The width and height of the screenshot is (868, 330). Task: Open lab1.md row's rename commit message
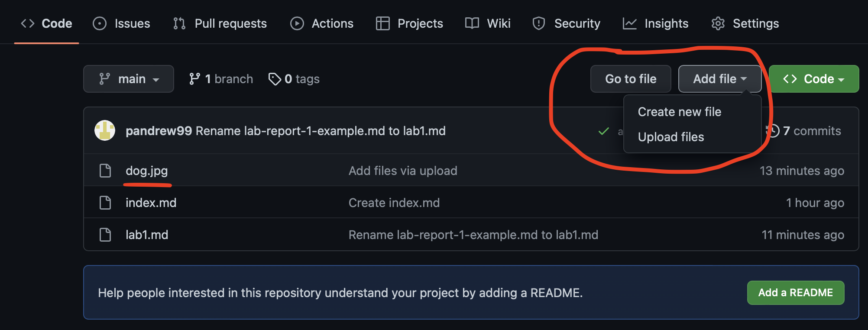[473, 235]
